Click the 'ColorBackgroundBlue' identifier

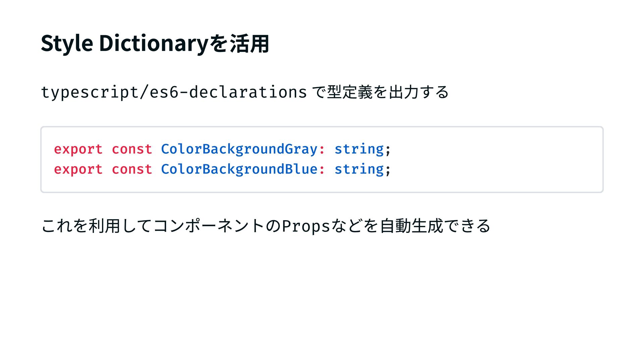[239, 169]
